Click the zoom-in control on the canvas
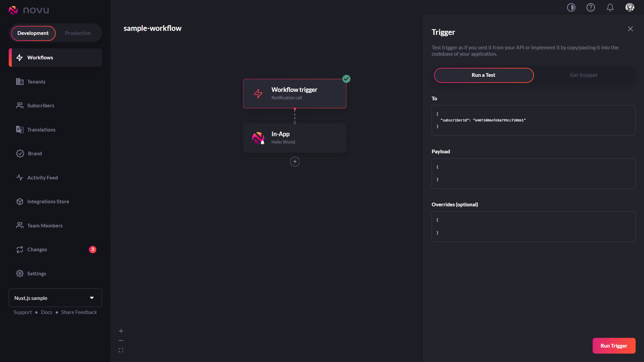 pyautogui.click(x=121, y=330)
